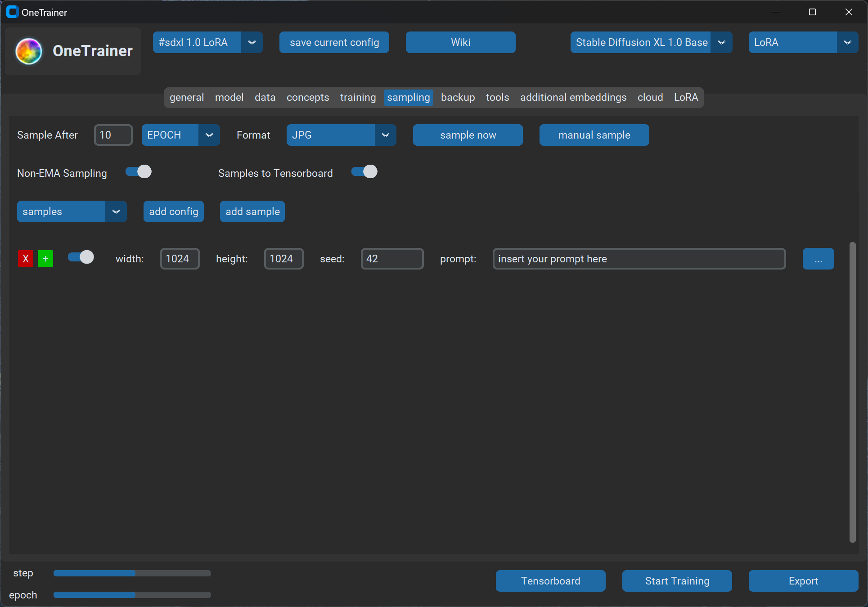Screen dimensions: 868x607
Task: Expand the samples config dropdown
Action: pyautogui.click(x=116, y=211)
